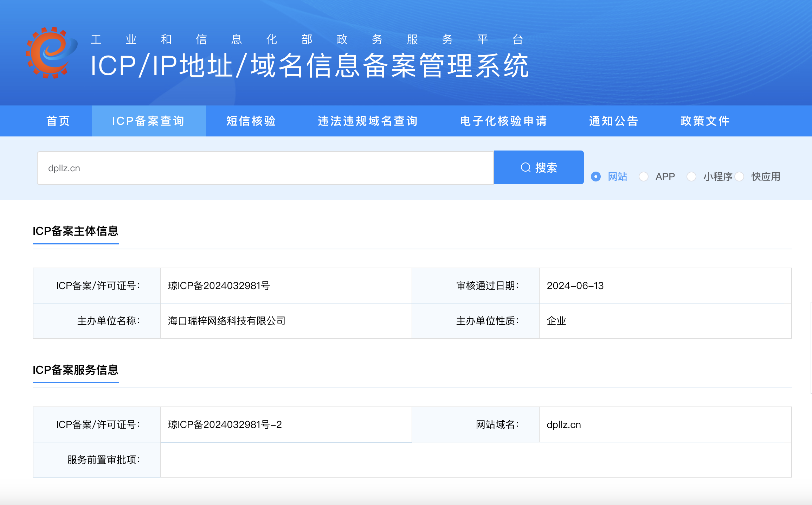Click the ICP备案主体信息 section heading
This screenshot has width=812, height=505.
76,231
